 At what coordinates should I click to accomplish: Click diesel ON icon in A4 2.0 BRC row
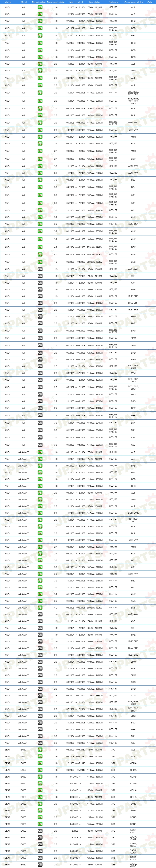pyautogui.click(x=40, y=330)
